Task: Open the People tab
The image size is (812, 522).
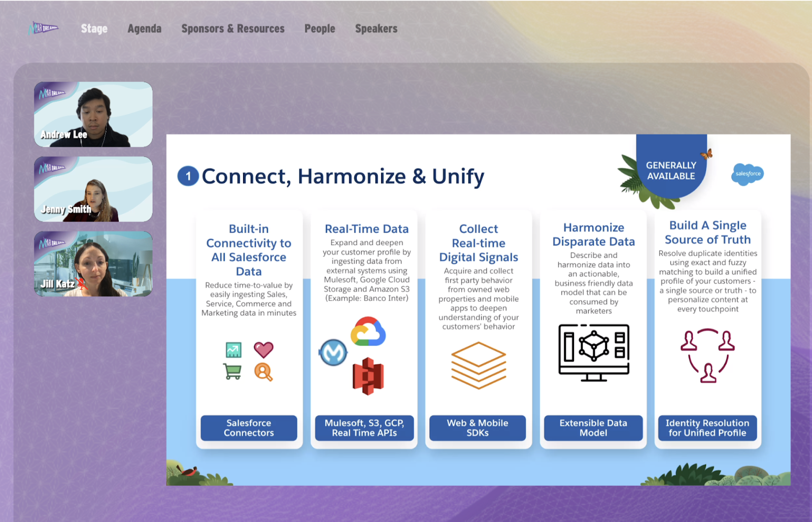Action: tap(320, 28)
